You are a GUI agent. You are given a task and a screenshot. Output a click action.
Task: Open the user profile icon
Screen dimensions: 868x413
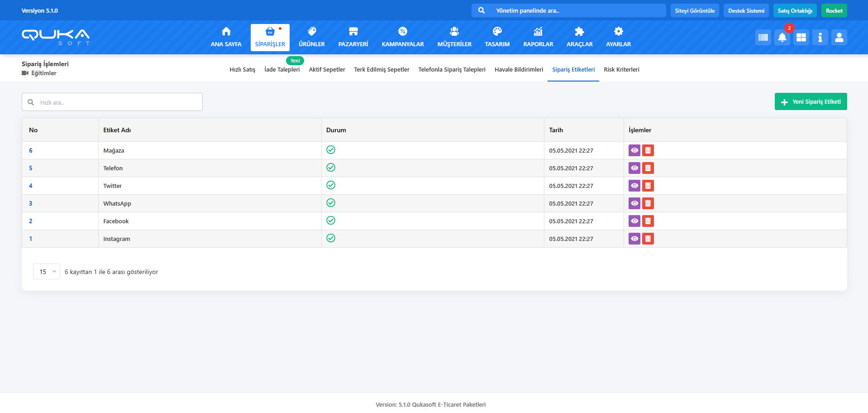(839, 38)
